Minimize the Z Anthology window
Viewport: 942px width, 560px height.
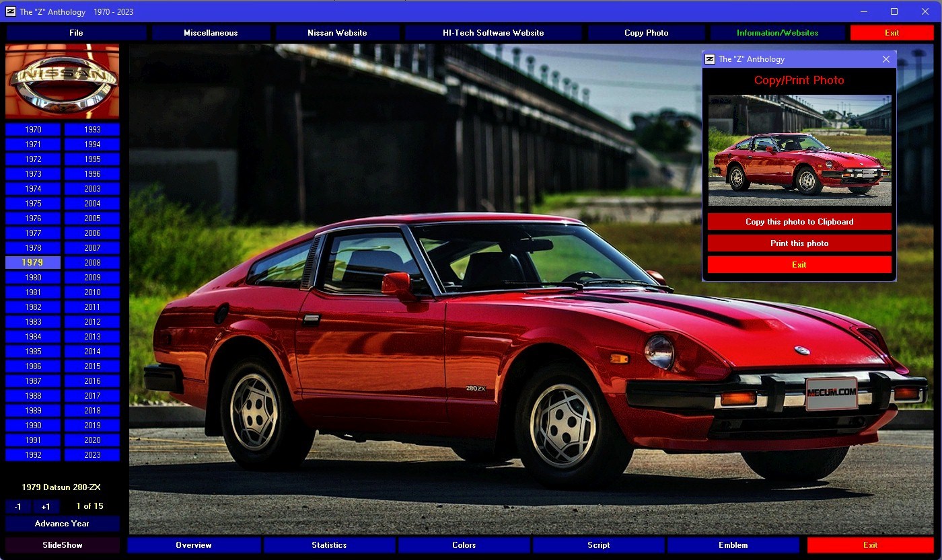(863, 11)
